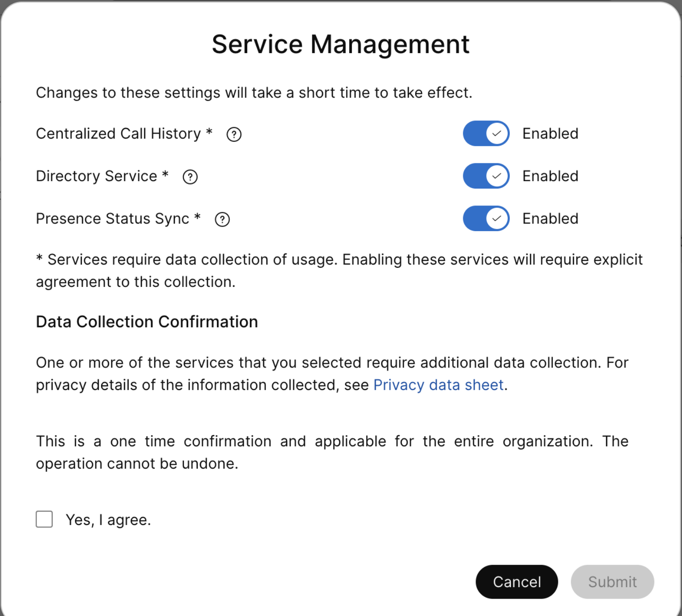682x616 pixels.
Task: Click the Enabled label beside Presence Status Sync
Action: [x=550, y=218]
